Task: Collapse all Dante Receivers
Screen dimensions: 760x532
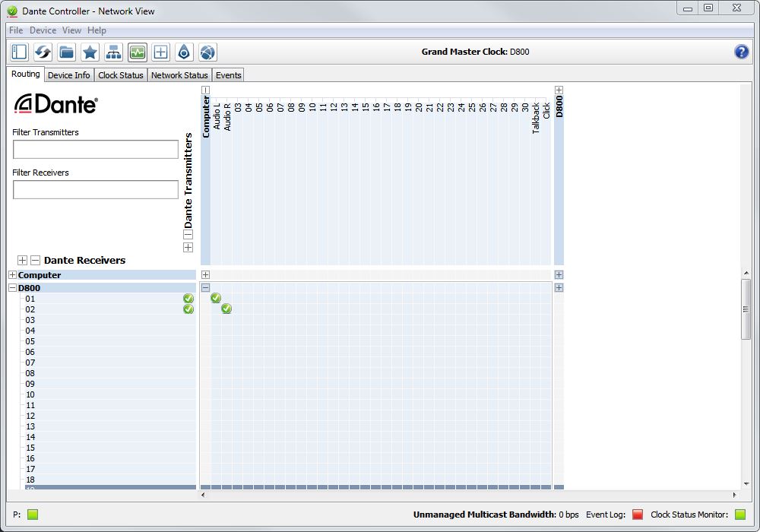Action: pyautogui.click(x=35, y=260)
